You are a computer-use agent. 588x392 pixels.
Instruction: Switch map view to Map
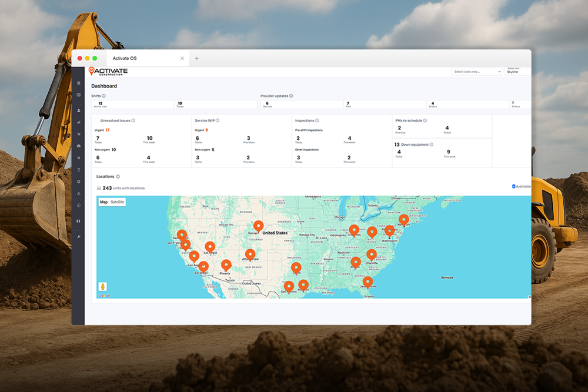104,202
